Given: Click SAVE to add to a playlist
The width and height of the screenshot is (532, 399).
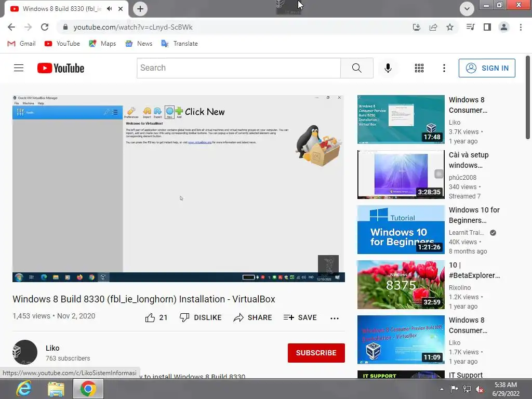Looking at the screenshot, I should 300,317.
